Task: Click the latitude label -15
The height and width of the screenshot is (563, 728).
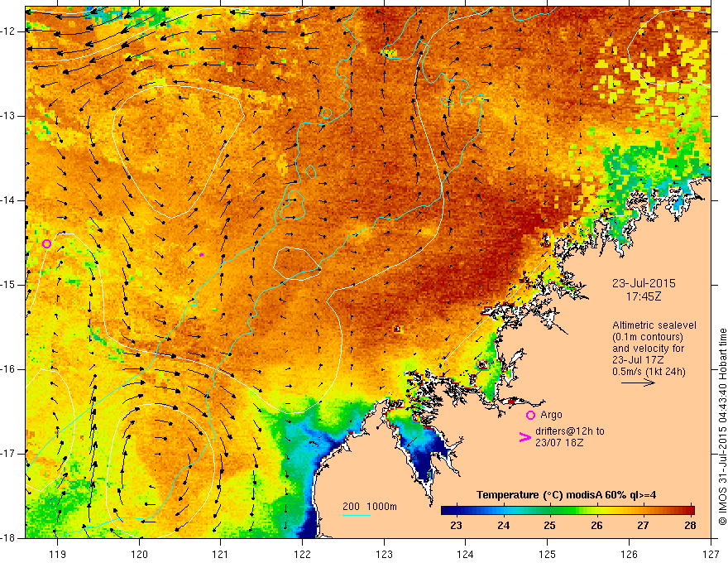Action: (9, 285)
